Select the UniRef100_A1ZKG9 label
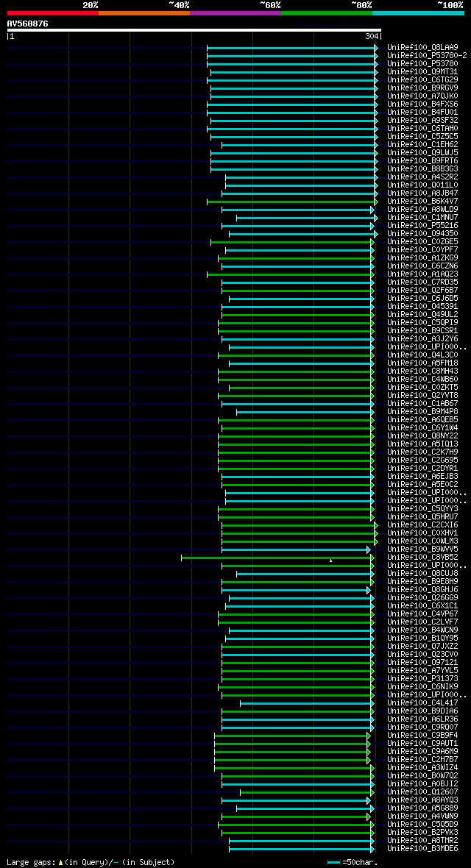Screen dimensions: 471x868 click(422, 257)
